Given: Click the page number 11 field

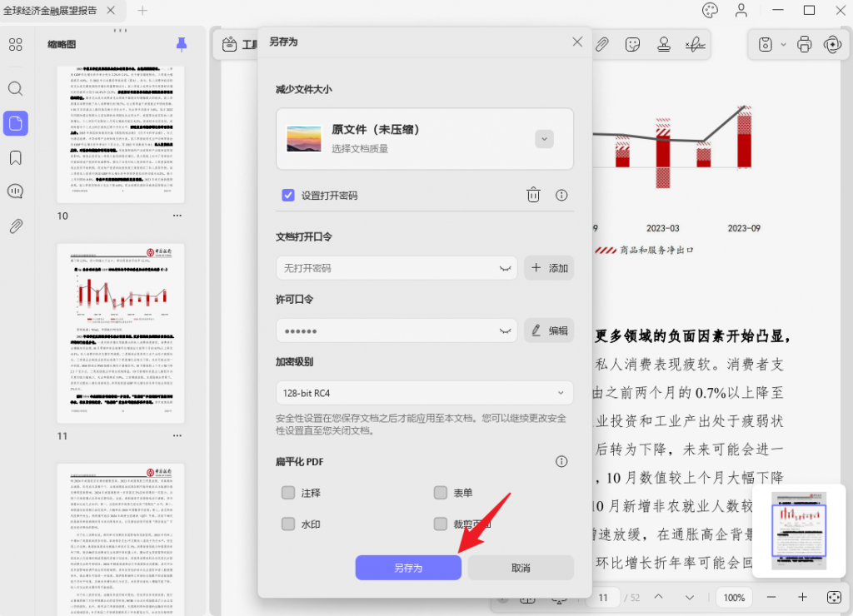Looking at the screenshot, I should (x=603, y=597).
